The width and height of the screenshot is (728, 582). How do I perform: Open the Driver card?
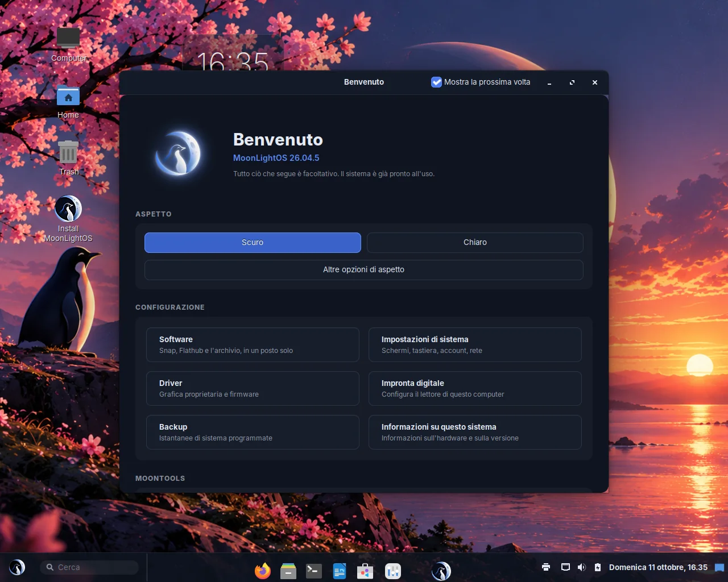(x=253, y=388)
